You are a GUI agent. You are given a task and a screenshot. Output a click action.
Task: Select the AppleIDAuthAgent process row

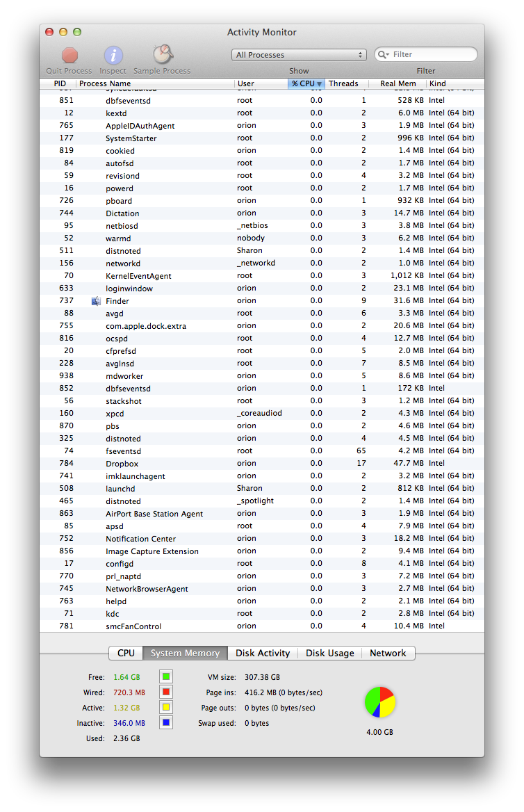[262, 125]
